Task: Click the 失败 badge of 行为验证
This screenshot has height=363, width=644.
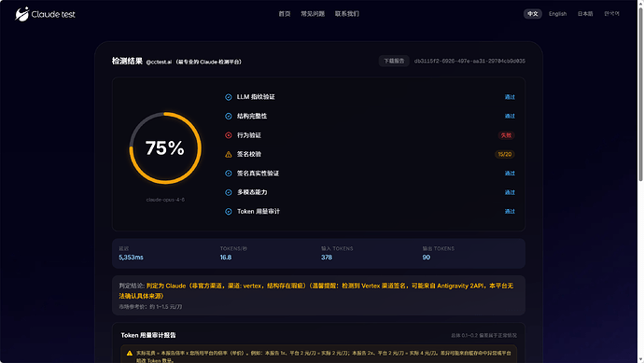Action: pos(506,135)
